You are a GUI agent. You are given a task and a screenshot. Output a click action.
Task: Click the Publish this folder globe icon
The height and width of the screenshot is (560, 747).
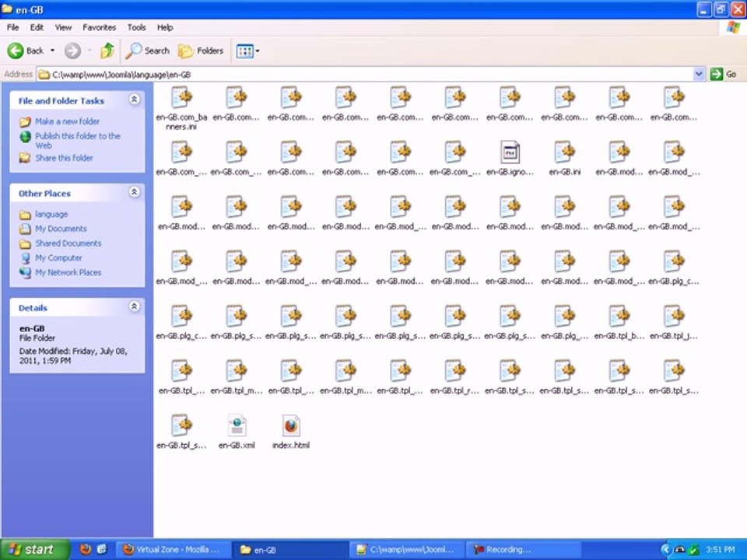(x=25, y=137)
